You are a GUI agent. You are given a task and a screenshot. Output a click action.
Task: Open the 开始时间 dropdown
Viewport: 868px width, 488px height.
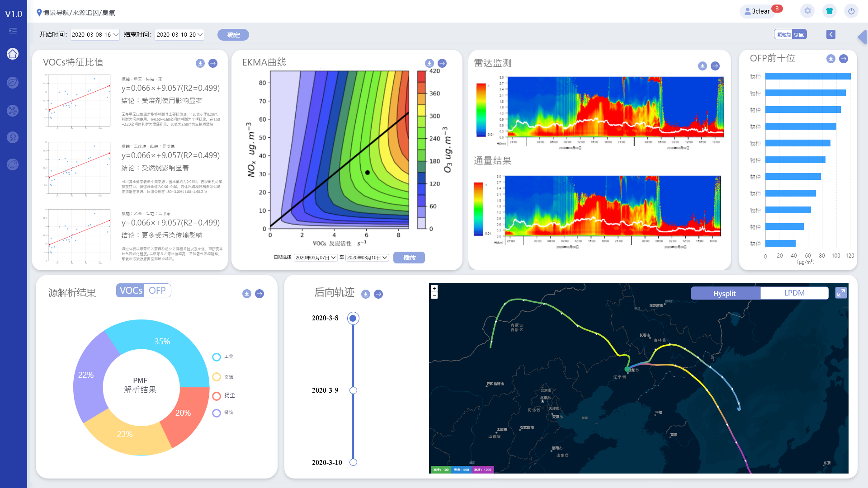tap(95, 34)
